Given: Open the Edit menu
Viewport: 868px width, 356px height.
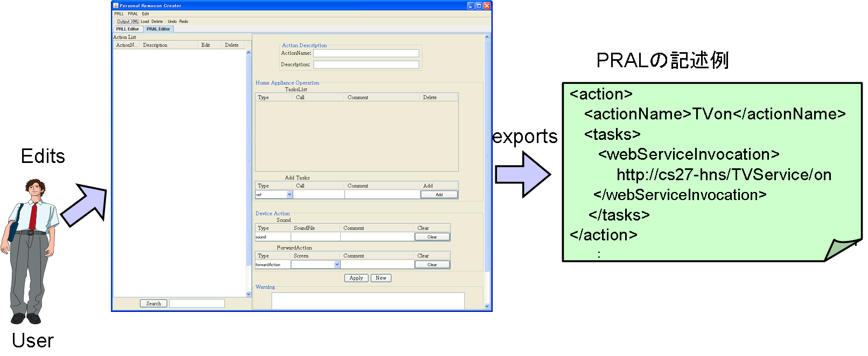Looking at the screenshot, I should 145,14.
